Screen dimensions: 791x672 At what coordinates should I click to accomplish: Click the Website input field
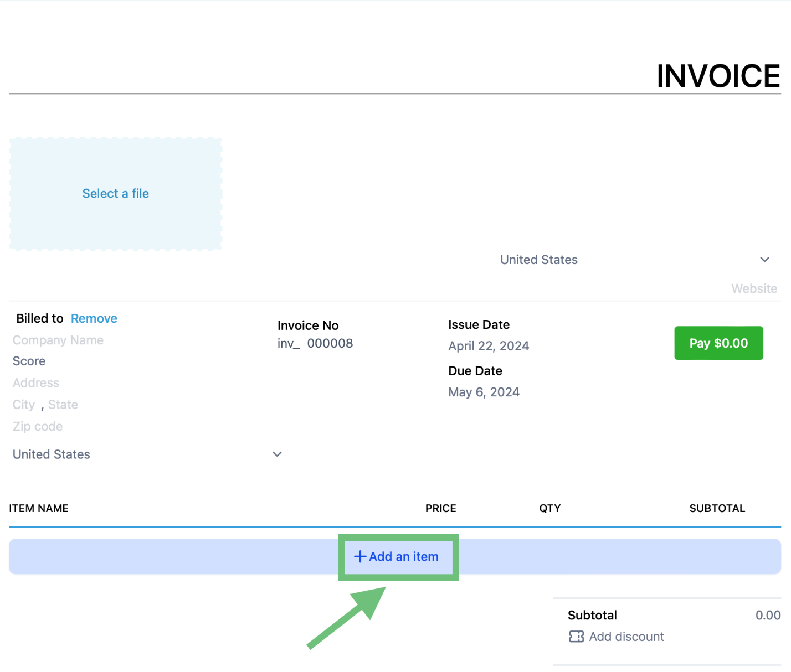click(x=754, y=288)
